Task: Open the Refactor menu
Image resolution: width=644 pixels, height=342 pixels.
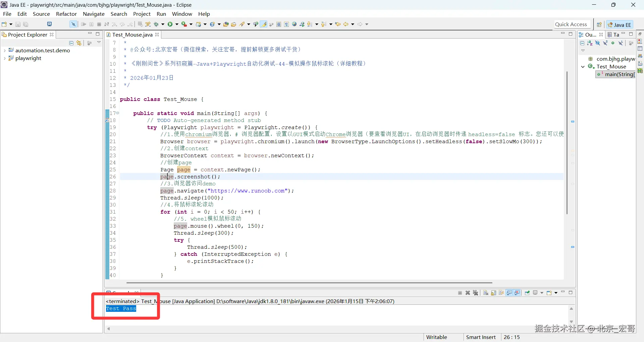Action: click(x=66, y=14)
